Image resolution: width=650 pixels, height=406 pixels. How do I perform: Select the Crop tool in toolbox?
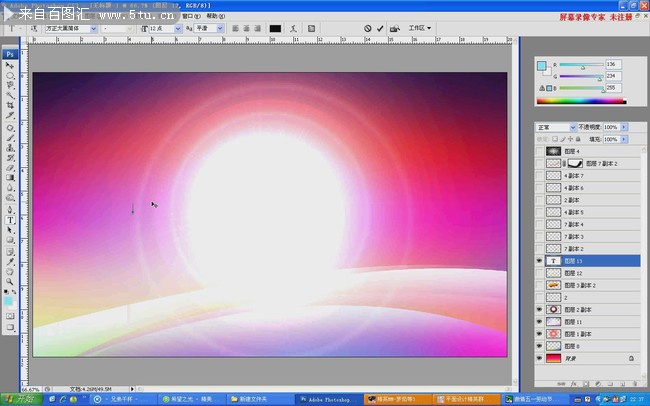(x=11, y=104)
